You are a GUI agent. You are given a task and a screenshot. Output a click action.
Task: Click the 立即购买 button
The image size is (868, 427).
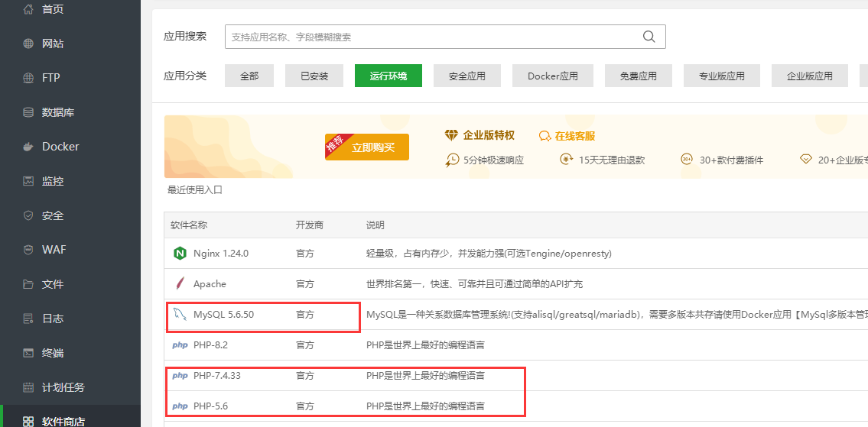pos(367,147)
